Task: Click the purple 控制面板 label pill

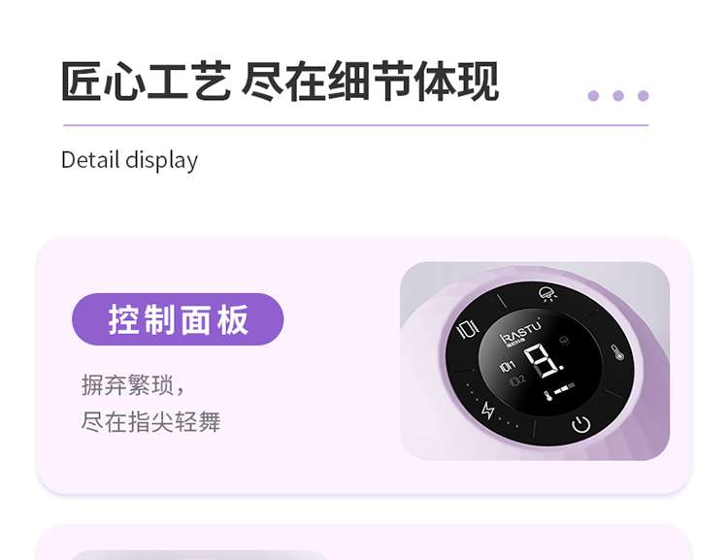Action: 178,319
